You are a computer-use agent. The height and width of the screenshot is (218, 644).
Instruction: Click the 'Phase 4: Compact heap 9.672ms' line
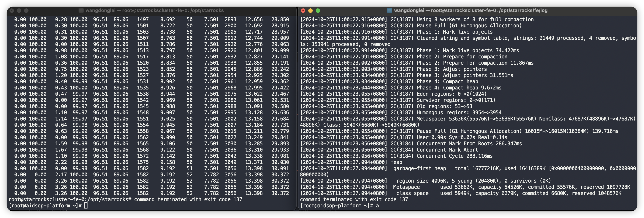(x=459, y=88)
